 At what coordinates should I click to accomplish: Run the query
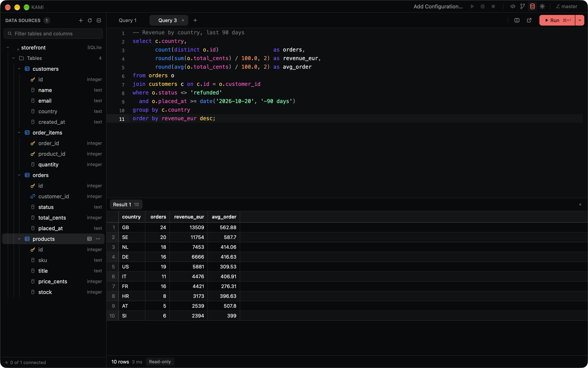point(557,20)
